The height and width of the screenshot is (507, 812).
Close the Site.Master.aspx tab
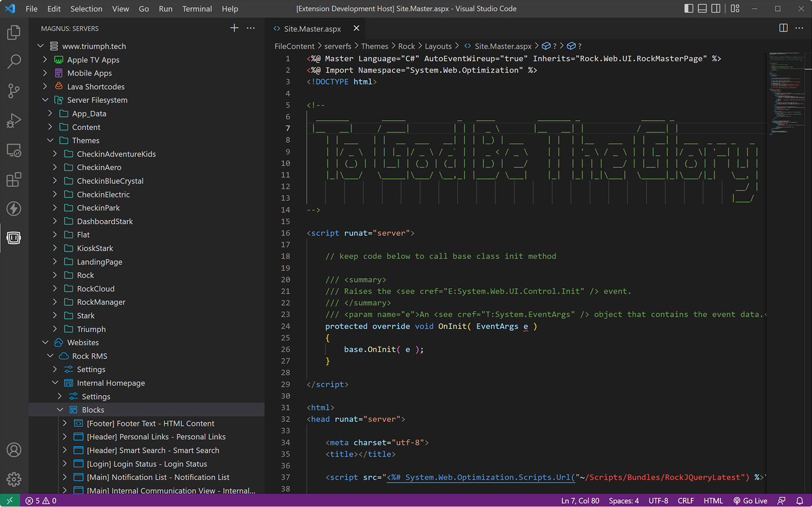point(356,28)
